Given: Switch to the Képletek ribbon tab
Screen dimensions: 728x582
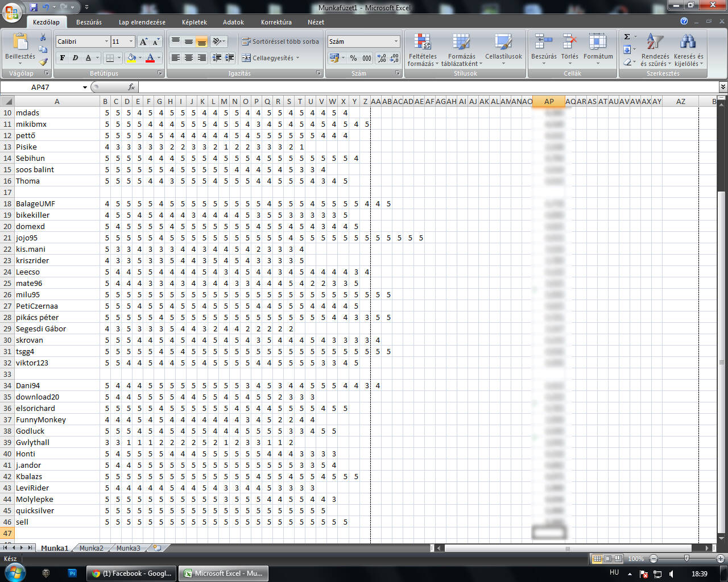Looking at the screenshot, I should [x=194, y=22].
